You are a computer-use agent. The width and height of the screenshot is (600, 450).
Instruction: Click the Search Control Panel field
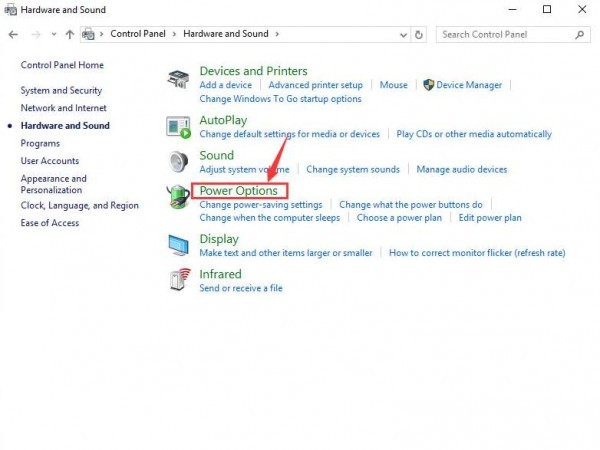point(513,34)
